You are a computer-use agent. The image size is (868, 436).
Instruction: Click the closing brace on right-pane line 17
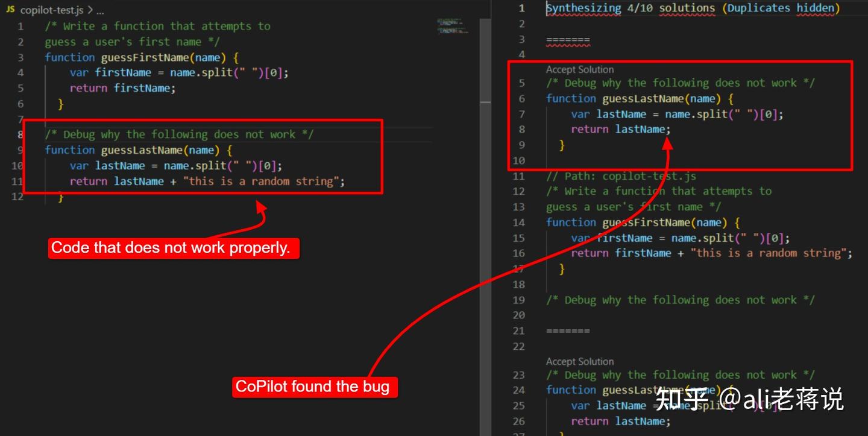tap(562, 269)
